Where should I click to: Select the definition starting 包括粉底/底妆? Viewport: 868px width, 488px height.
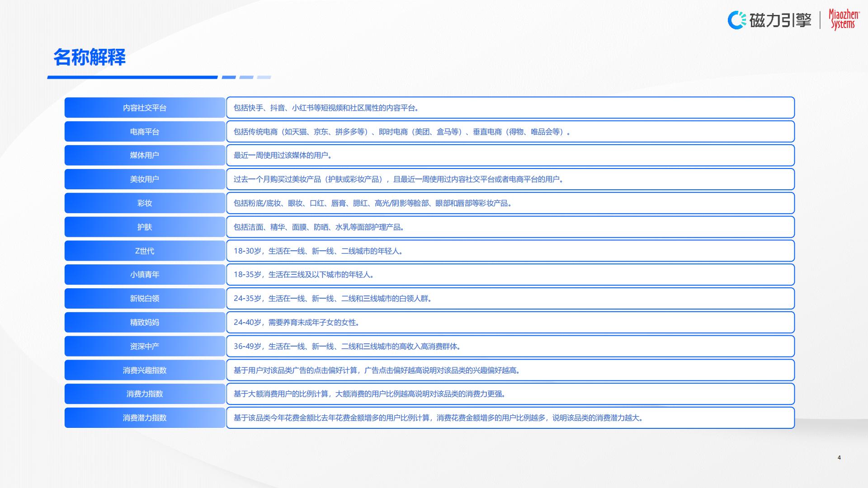tap(373, 203)
